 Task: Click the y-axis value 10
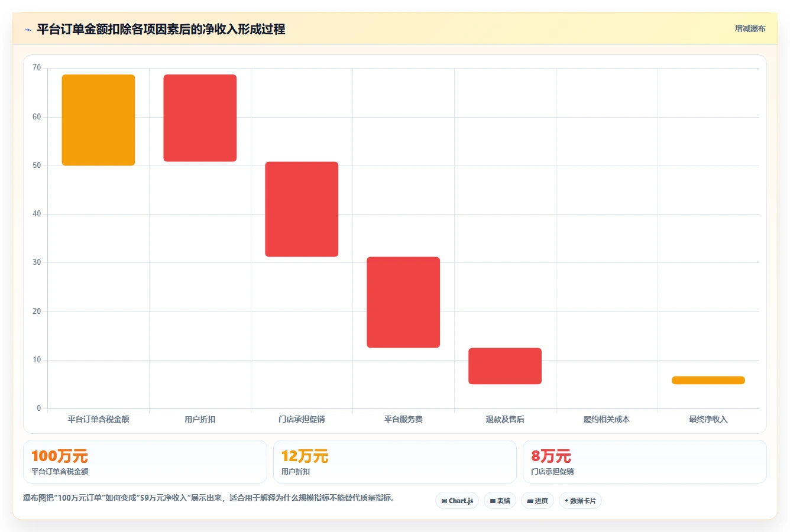coord(37,360)
